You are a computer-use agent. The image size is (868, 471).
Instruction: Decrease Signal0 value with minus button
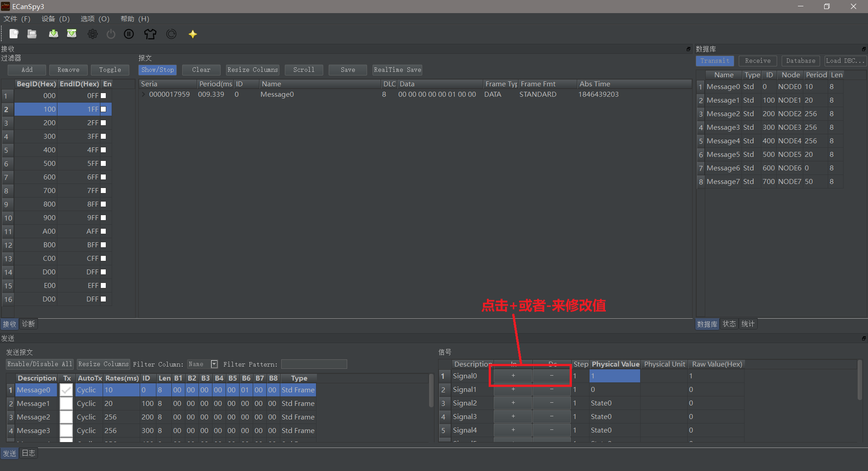click(552, 376)
